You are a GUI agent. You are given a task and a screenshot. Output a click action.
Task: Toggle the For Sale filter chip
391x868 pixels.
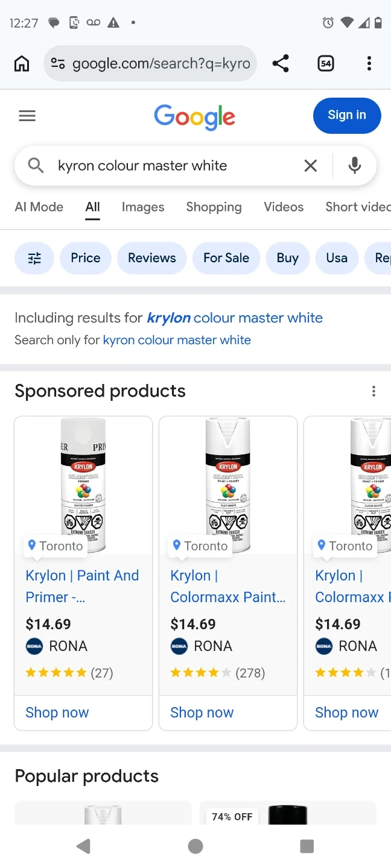point(226,258)
